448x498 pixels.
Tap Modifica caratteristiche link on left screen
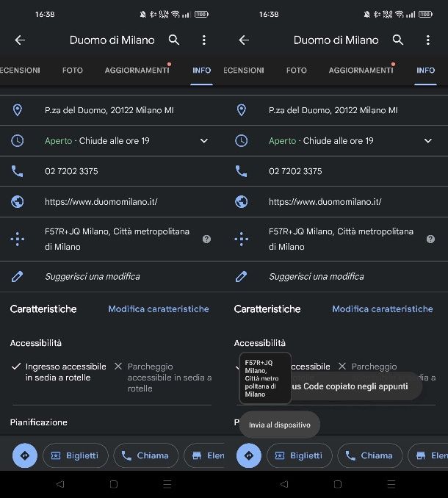159,309
